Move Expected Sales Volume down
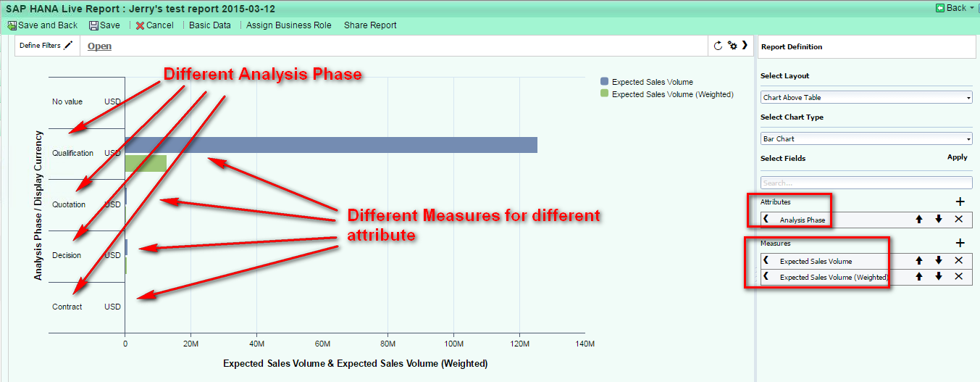The image size is (980, 382). [x=939, y=260]
